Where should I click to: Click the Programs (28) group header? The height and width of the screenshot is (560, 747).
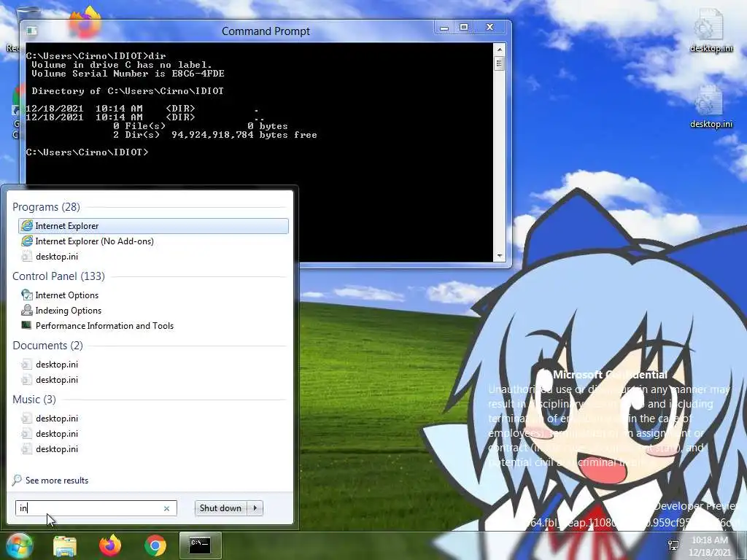click(46, 207)
